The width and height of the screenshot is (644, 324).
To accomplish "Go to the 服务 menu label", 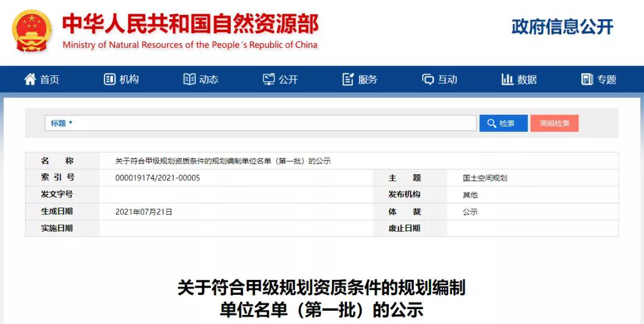I will point(368,79).
